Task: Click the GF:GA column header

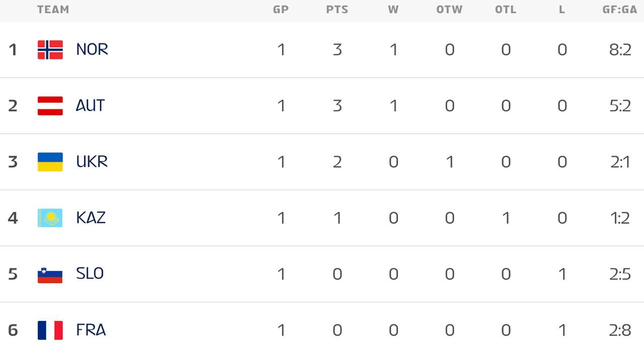Action: click(620, 10)
